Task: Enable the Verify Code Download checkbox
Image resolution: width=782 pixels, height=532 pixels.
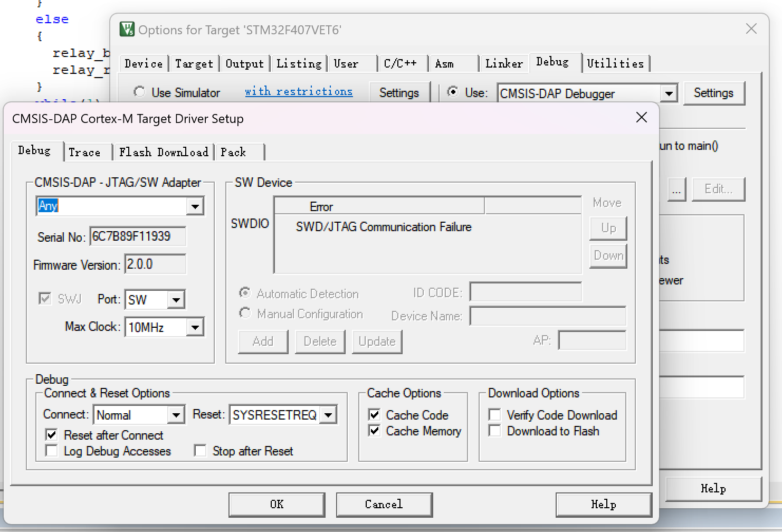Action: 495,415
